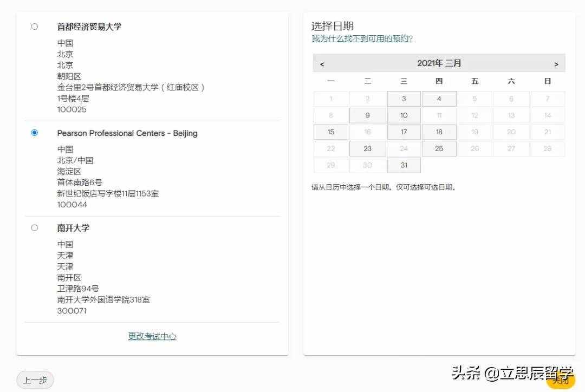Pick March 25 on the calendar
585x392 pixels.
pyautogui.click(x=439, y=149)
